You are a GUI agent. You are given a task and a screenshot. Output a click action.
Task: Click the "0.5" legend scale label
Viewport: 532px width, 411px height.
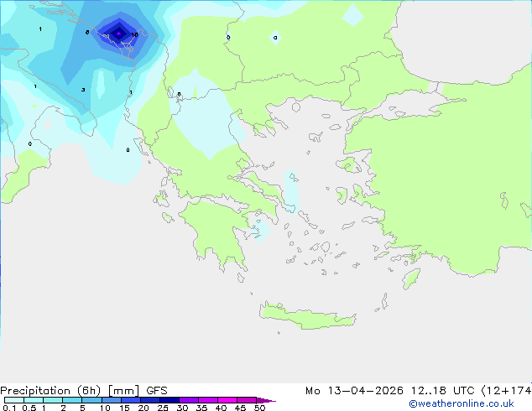point(29,408)
